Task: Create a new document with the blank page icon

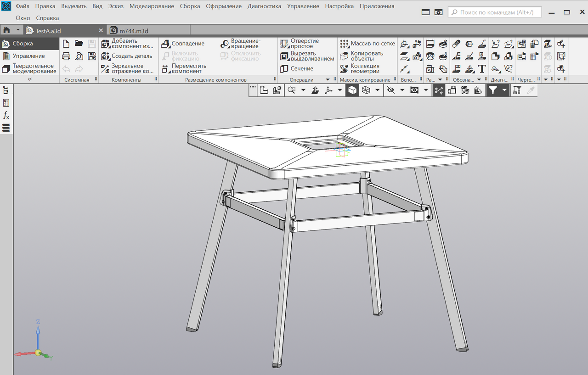Action: pyautogui.click(x=66, y=44)
